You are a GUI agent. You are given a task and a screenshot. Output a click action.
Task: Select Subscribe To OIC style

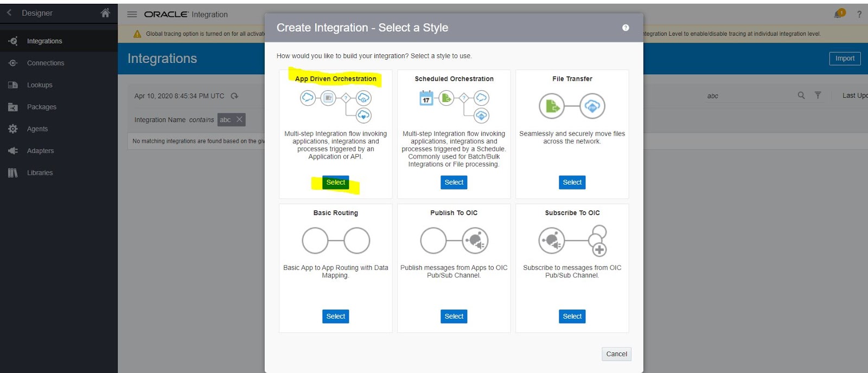[x=572, y=317]
